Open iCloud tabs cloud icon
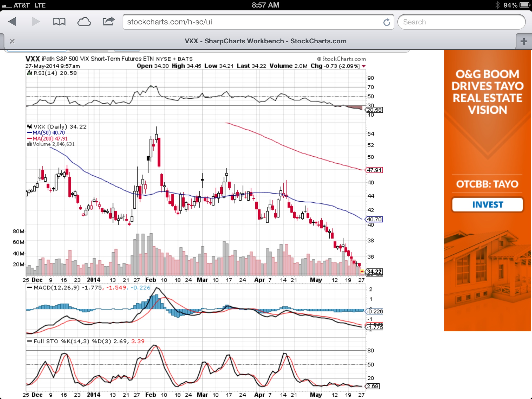The image size is (532, 399). coord(84,22)
